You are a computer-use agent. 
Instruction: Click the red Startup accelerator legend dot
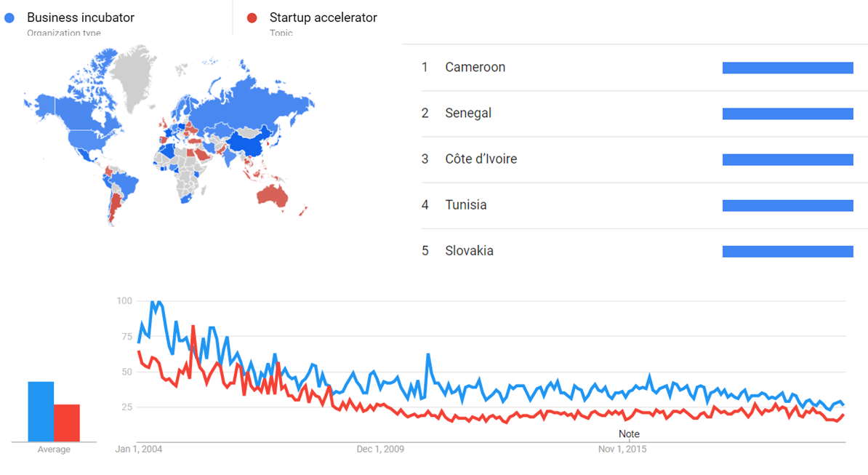coord(252,17)
